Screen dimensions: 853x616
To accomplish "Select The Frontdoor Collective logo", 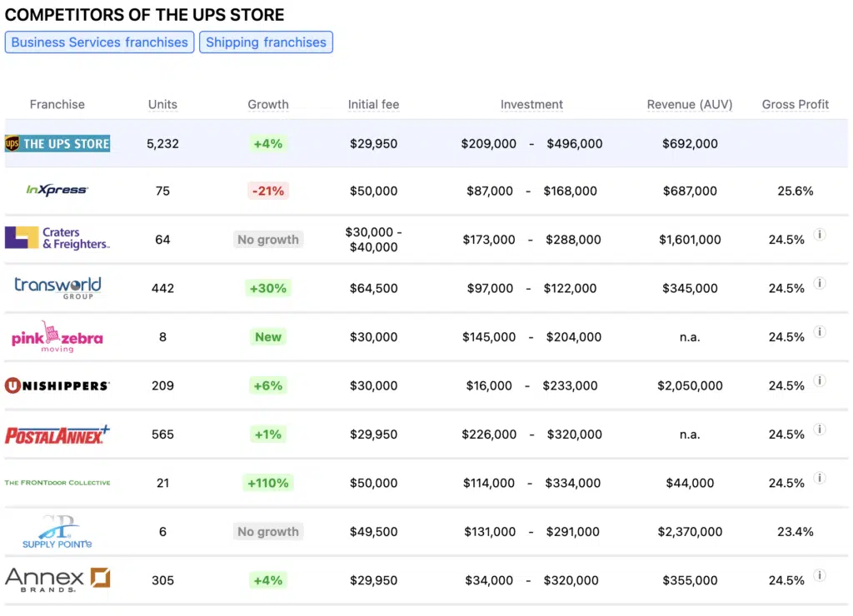I will pyautogui.click(x=57, y=482).
